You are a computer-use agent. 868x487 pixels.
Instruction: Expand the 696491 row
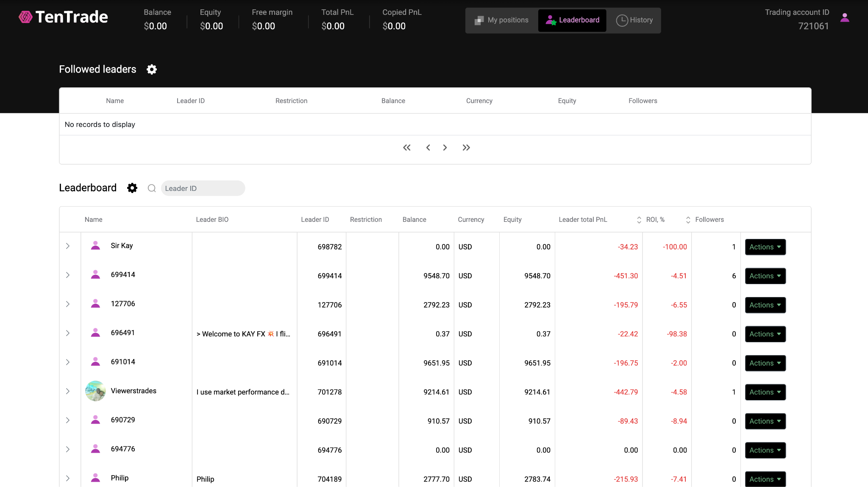tap(68, 333)
